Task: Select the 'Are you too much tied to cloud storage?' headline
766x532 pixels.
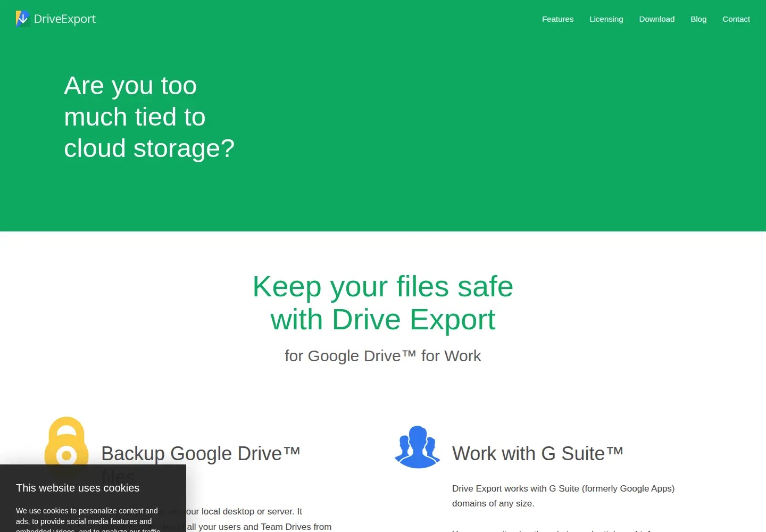Action: tap(149, 117)
